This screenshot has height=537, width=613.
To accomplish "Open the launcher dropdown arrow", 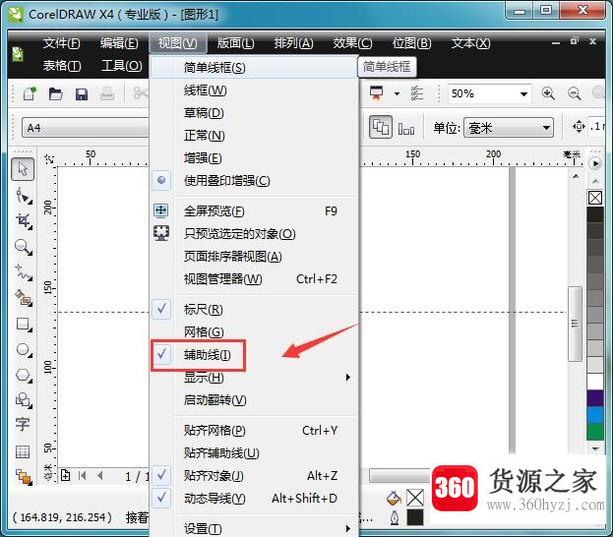I will (397, 94).
